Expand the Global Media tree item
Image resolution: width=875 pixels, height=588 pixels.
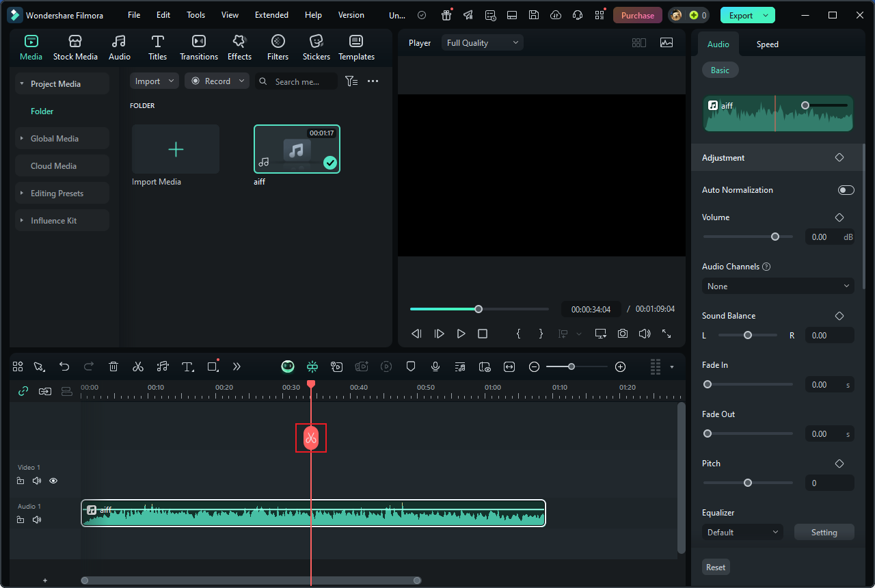55,138
